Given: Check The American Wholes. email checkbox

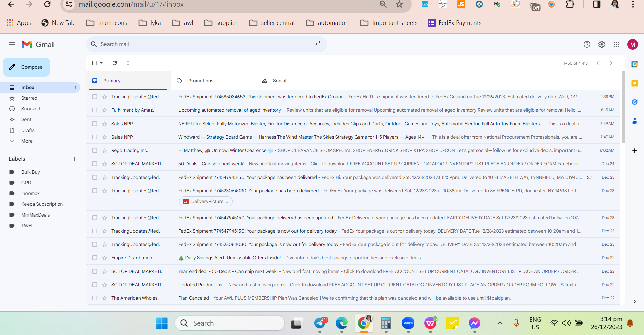Looking at the screenshot, I should click(95, 298).
